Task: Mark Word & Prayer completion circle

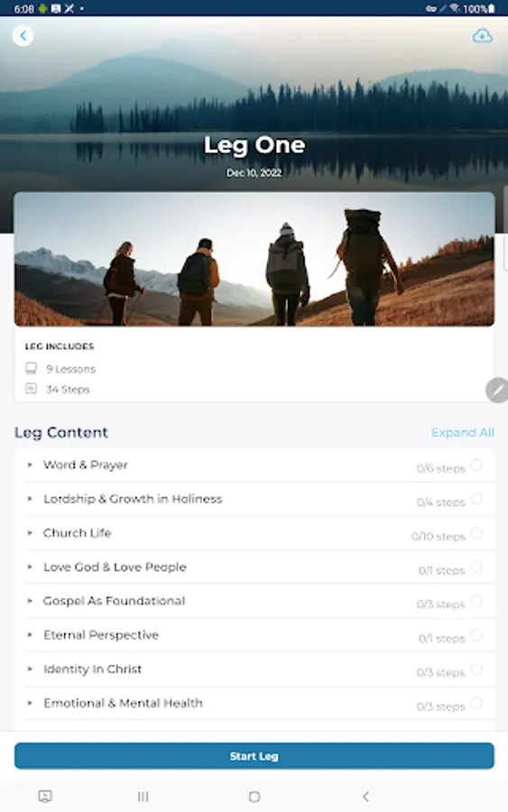Action: (476, 465)
